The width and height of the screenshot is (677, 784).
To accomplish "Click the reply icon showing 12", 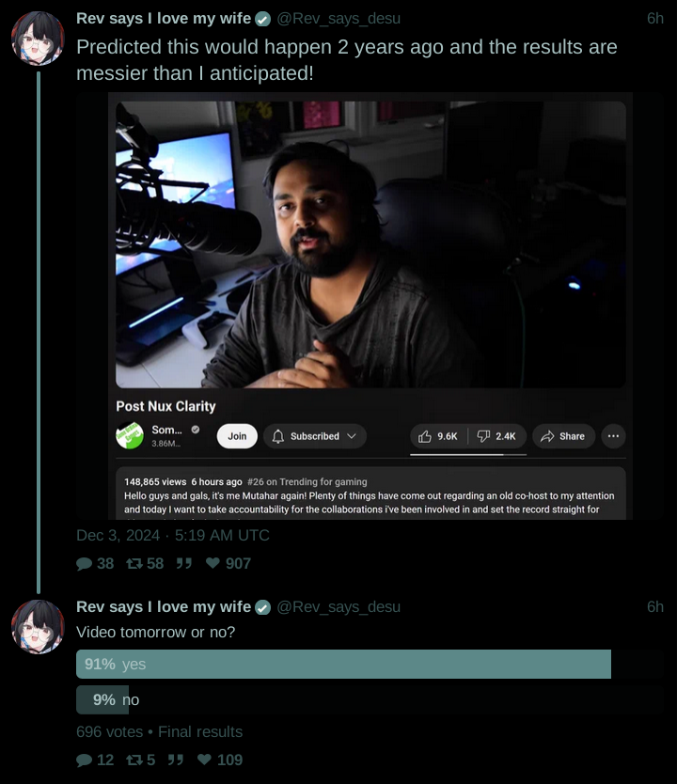I will pos(84,760).
